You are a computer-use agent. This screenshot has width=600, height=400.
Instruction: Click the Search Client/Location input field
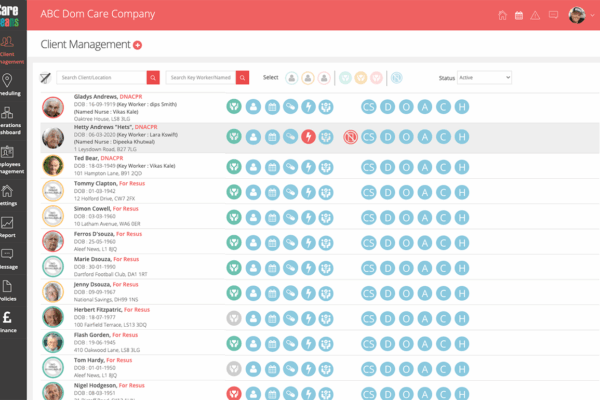tap(101, 77)
